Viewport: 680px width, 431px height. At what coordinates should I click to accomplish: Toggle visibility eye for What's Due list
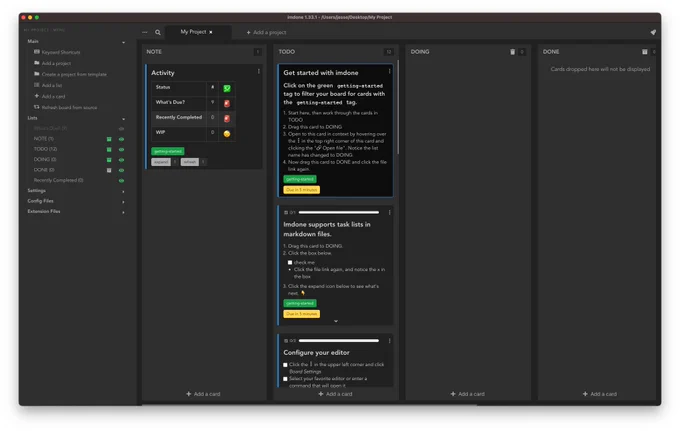tap(121, 129)
